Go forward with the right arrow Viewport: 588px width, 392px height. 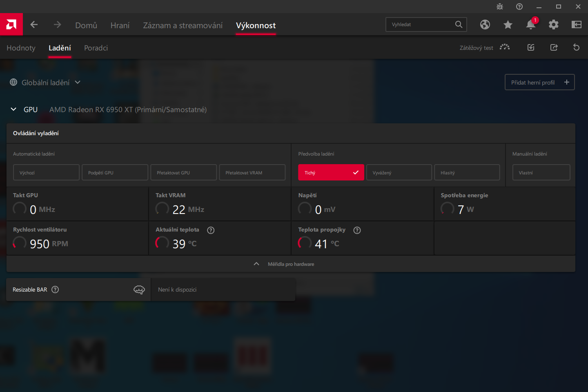pyautogui.click(x=57, y=24)
